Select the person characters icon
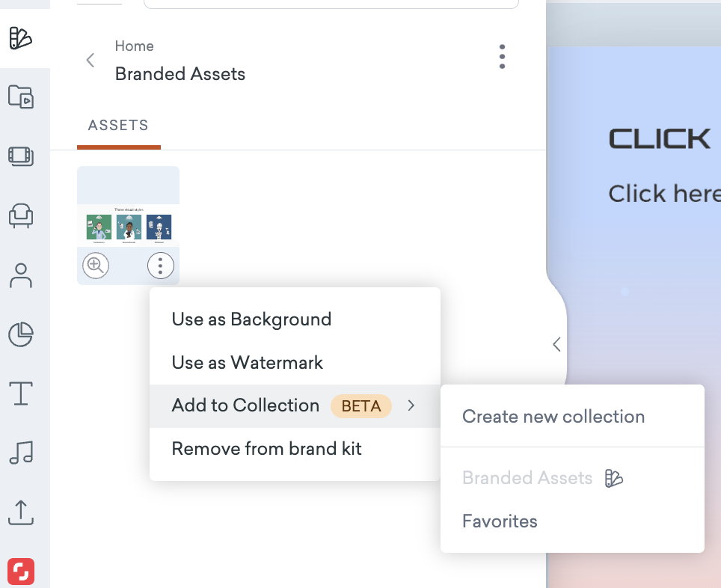This screenshot has width=721, height=588. [20, 275]
